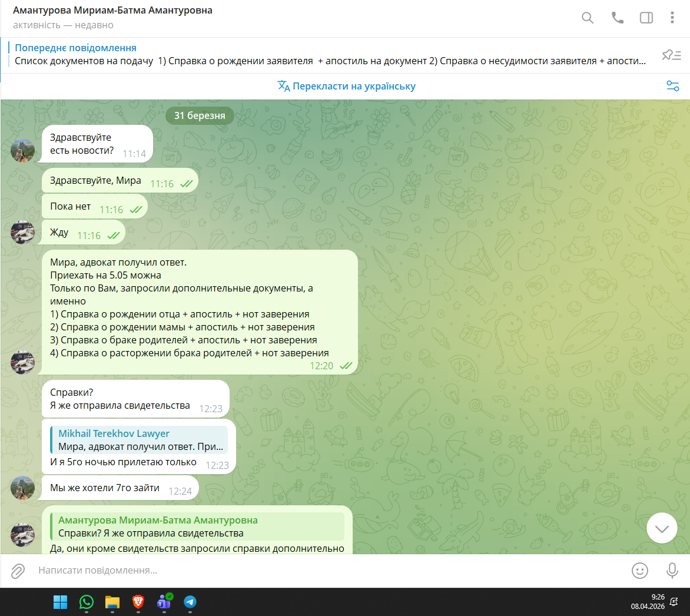
Task: Toggle the right sidebar panel icon
Action: [646, 18]
